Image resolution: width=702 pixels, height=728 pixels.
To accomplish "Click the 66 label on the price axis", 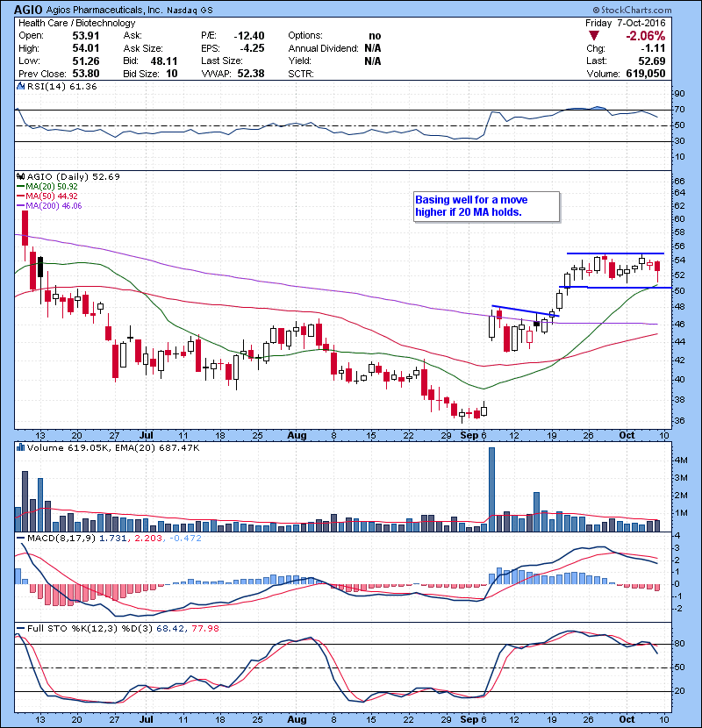I will pos(679,181).
